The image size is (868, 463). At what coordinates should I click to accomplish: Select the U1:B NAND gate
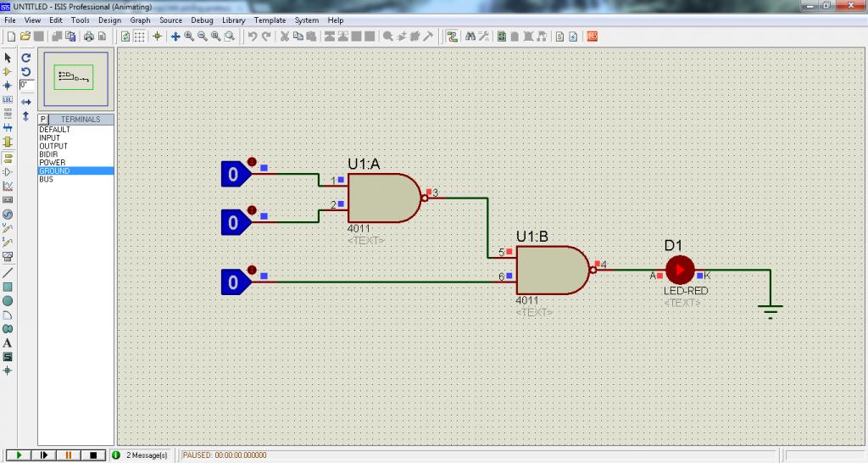click(x=552, y=271)
